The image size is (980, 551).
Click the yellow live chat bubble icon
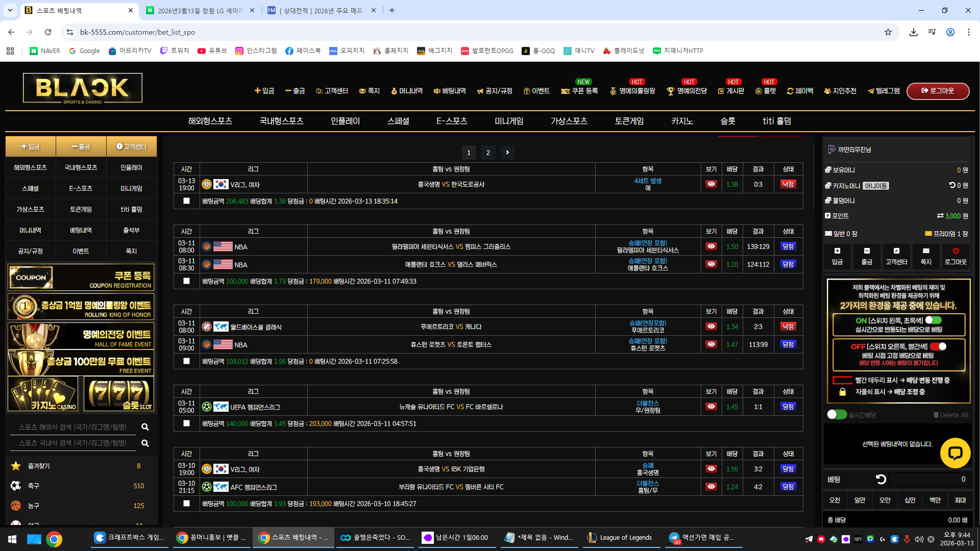(x=955, y=453)
